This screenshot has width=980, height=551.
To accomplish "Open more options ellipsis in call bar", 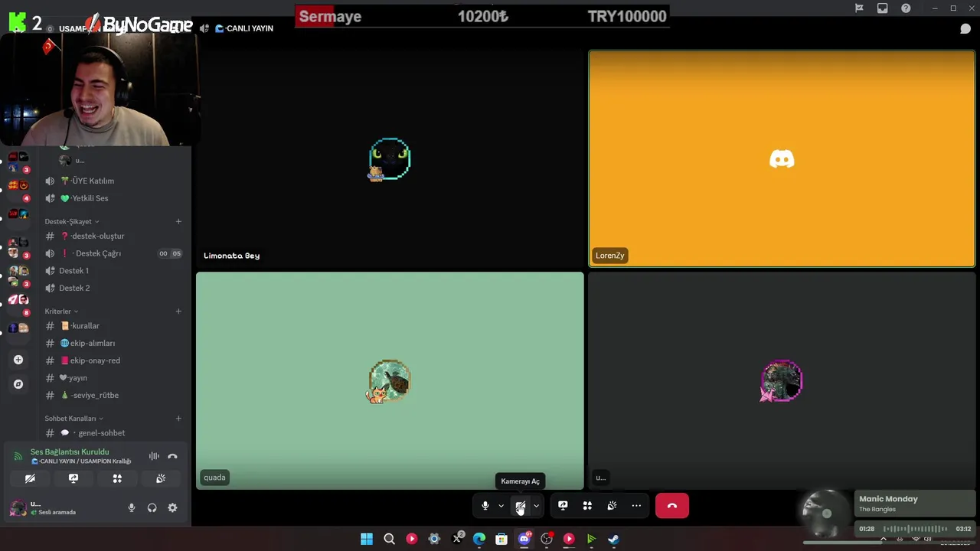I will 636,506.
